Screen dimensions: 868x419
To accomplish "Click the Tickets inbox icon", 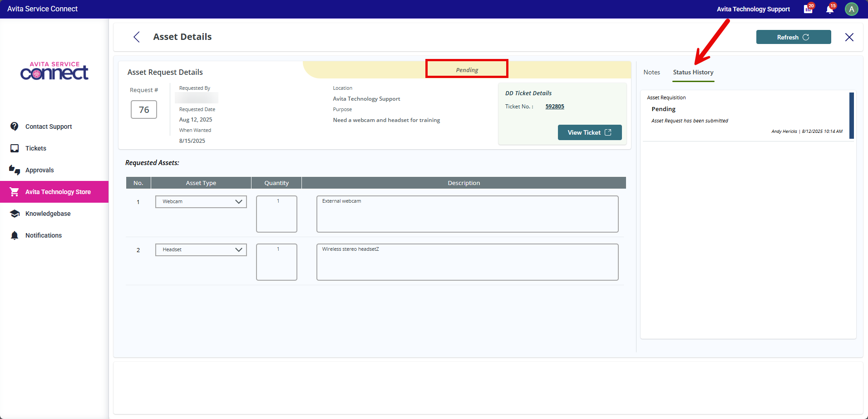I will pos(15,148).
